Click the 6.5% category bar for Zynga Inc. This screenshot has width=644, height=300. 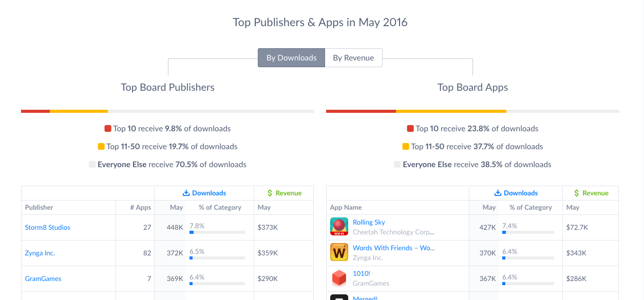(217, 258)
